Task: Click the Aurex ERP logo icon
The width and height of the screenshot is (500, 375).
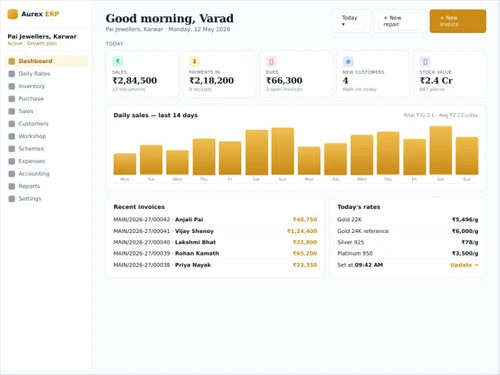Action: point(13,14)
